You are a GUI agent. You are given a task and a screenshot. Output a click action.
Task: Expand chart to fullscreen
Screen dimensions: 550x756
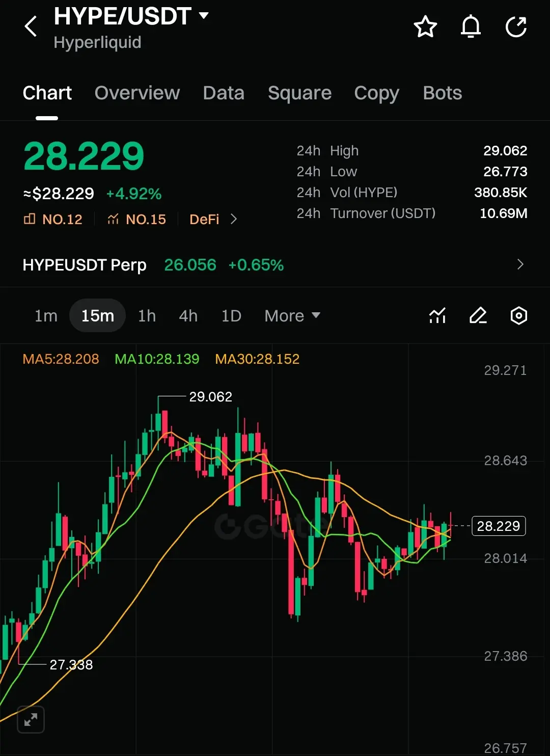[x=31, y=719]
